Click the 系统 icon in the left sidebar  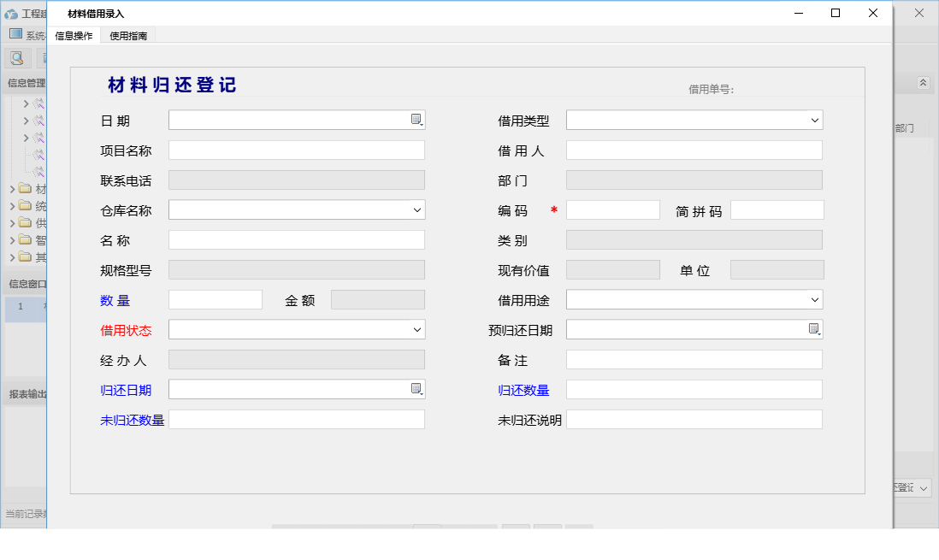(x=14, y=33)
